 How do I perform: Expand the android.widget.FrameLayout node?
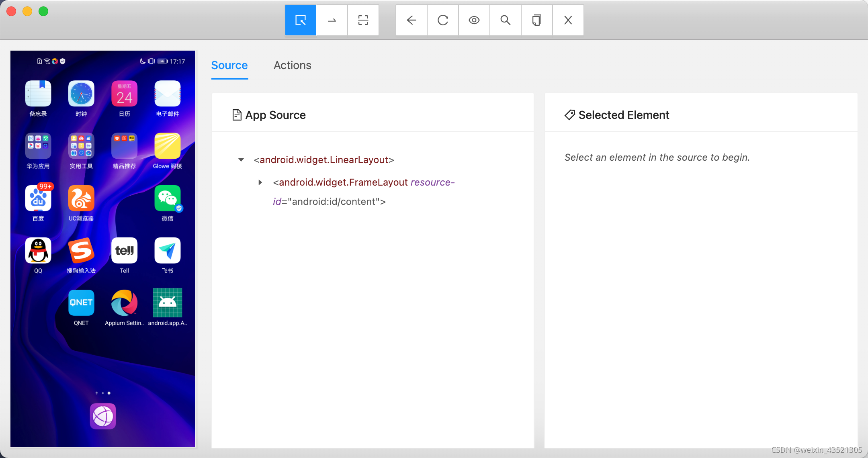(x=260, y=182)
